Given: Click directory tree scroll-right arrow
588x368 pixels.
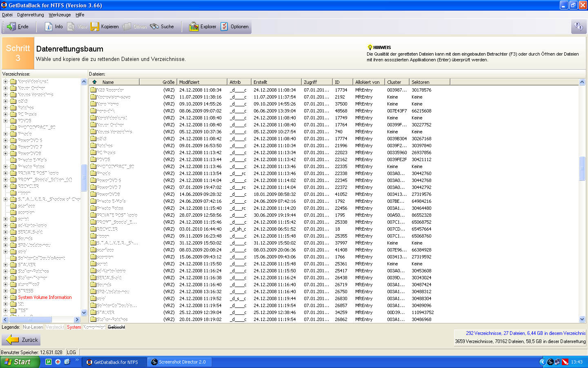Looking at the screenshot, I should tap(77, 319).
